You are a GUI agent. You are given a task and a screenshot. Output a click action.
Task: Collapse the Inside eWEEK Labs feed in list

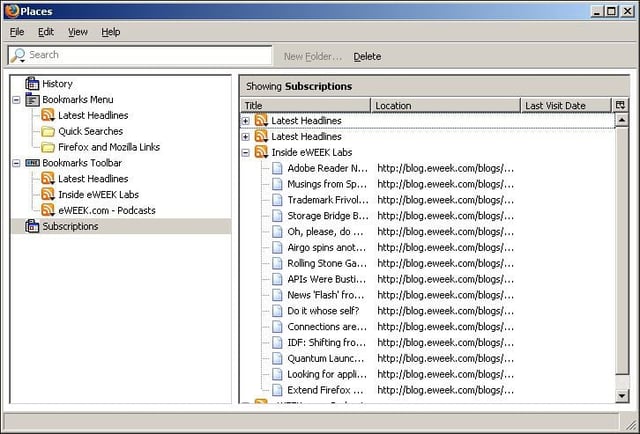(245, 153)
